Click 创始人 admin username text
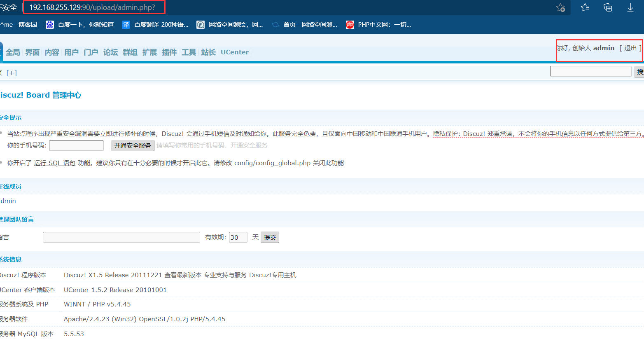644x339 pixels. coord(593,48)
